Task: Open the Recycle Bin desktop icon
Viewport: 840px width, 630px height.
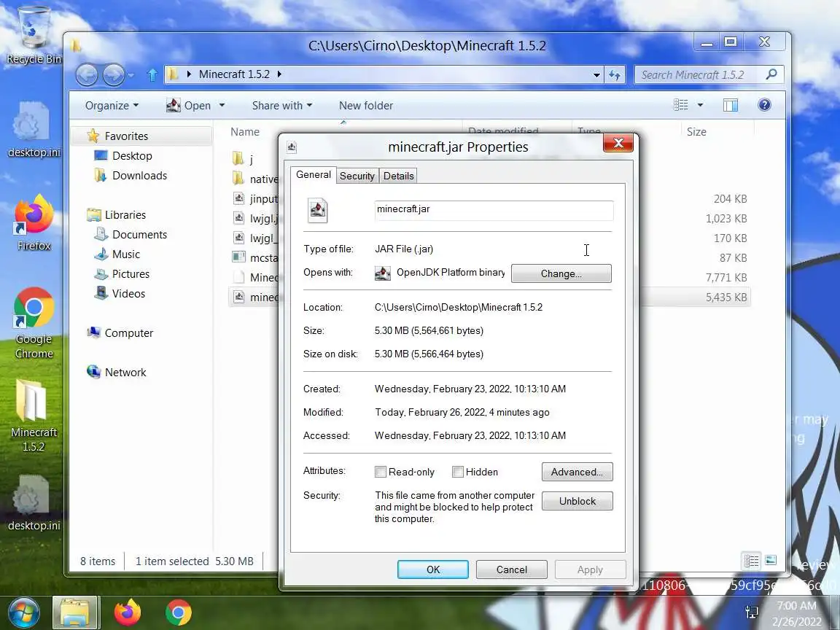Action: pyautogui.click(x=34, y=34)
